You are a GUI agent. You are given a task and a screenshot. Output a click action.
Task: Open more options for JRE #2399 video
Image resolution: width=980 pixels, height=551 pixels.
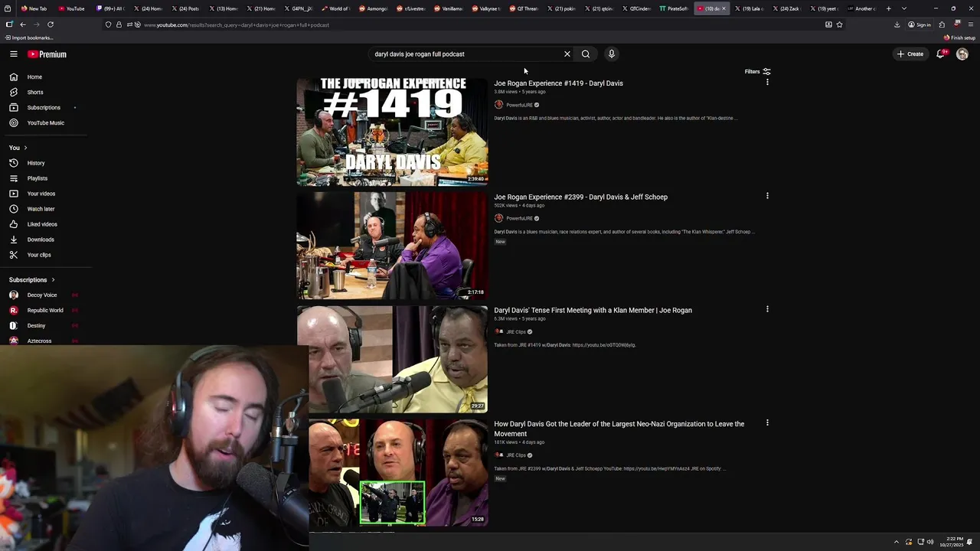[767, 196]
